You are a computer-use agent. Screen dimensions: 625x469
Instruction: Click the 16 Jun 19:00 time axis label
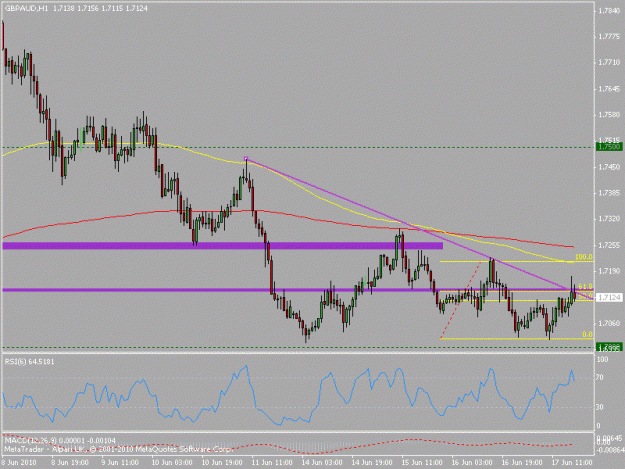click(x=522, y=463)
